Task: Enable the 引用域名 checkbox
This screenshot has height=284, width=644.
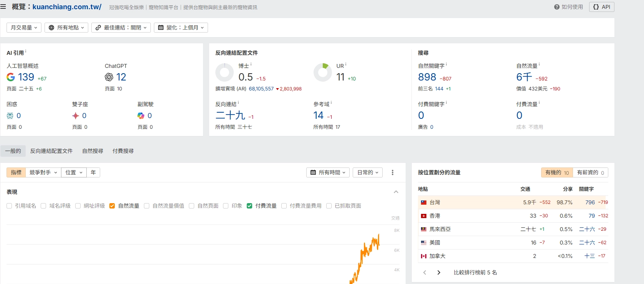Action: [x=9, y=206]
